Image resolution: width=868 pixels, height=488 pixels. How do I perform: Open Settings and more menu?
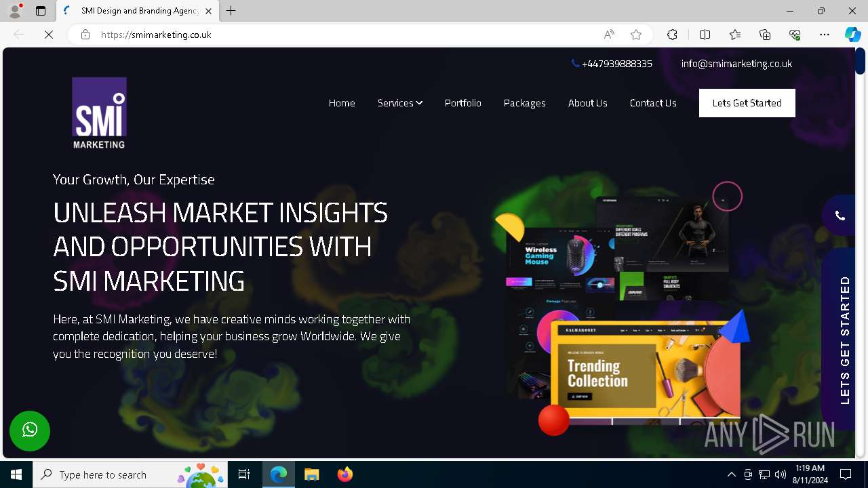(825, 35)
